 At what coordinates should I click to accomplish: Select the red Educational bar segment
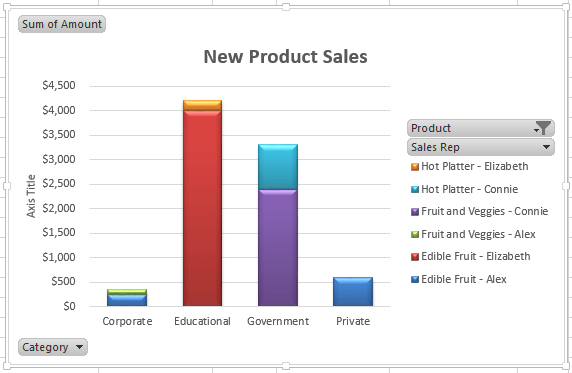click(202, 208)
